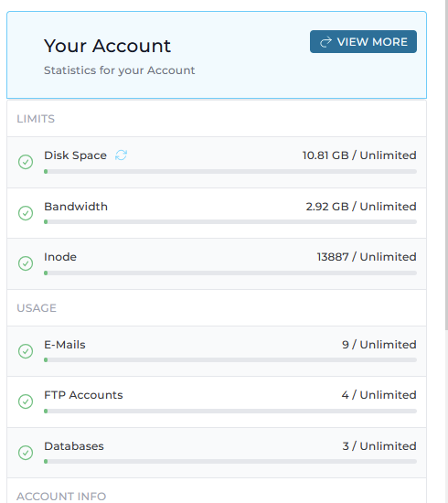
Task: Click the Bandwidth usage progress bar
Action: (x=230, y=222)
